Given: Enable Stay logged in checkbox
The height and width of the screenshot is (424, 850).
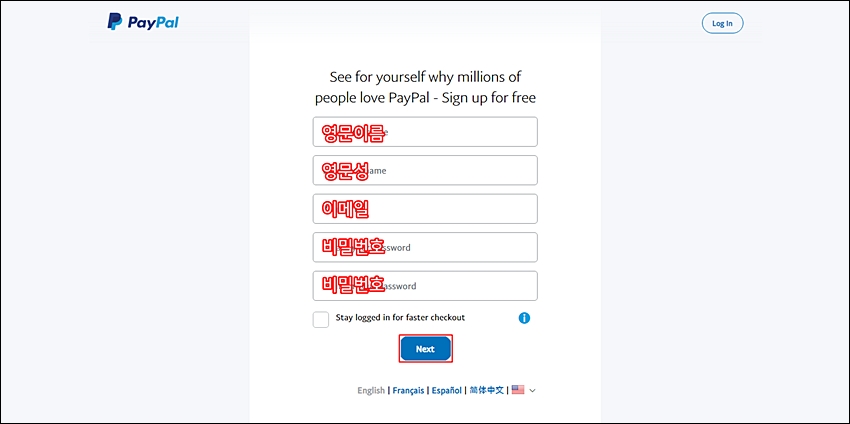Looking at the screenshot, I should (x=321, y=319).
